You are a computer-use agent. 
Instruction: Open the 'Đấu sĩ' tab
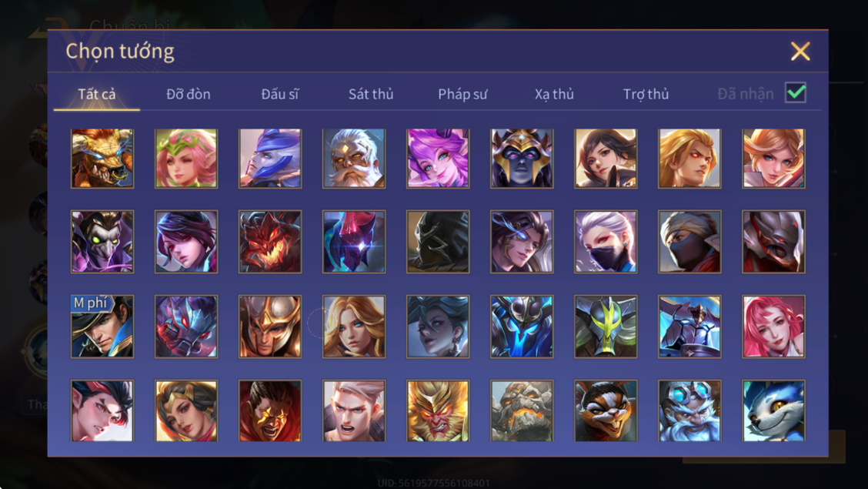[x=279, y=94]
